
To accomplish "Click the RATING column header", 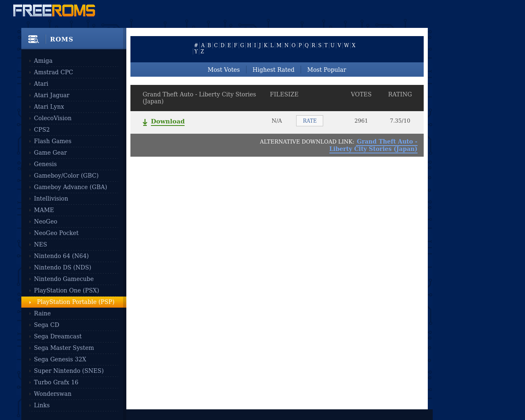I will pyautogui.click(x=400, y=94).
